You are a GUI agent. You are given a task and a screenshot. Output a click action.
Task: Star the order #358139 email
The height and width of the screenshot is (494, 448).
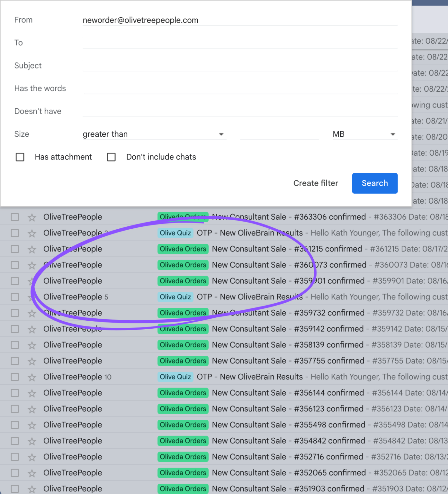(x=32, y=345)
